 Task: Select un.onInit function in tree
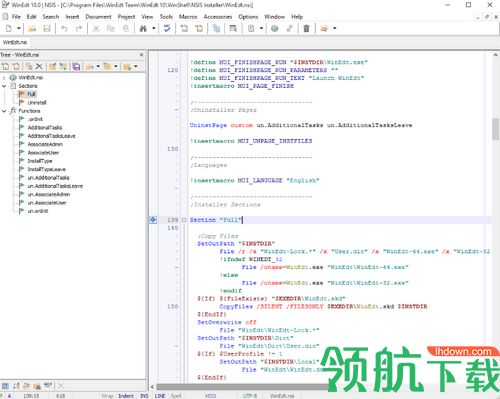tap(38, 211)
